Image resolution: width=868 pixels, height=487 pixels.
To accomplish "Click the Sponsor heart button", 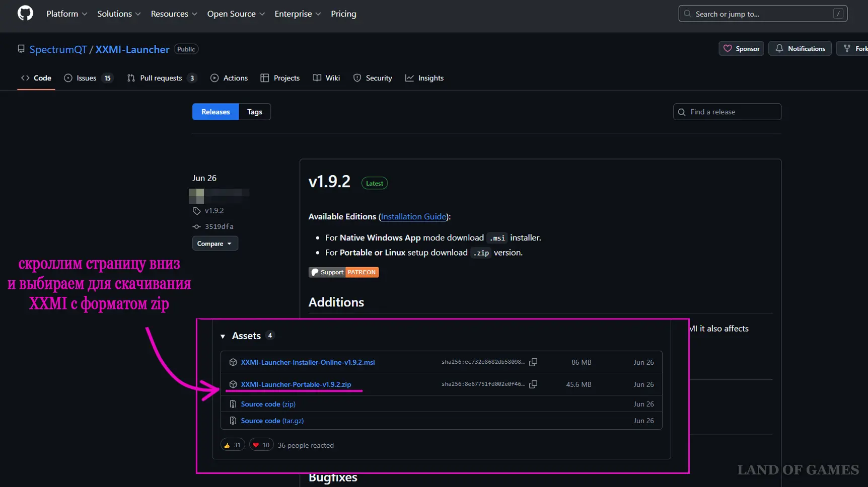I will (x=741, y=49).
